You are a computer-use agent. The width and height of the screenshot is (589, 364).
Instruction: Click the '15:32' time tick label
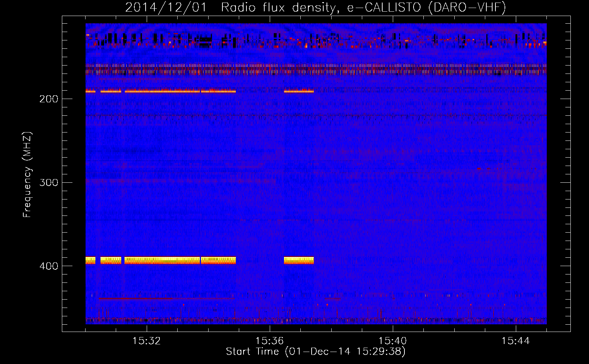[146, 341]
